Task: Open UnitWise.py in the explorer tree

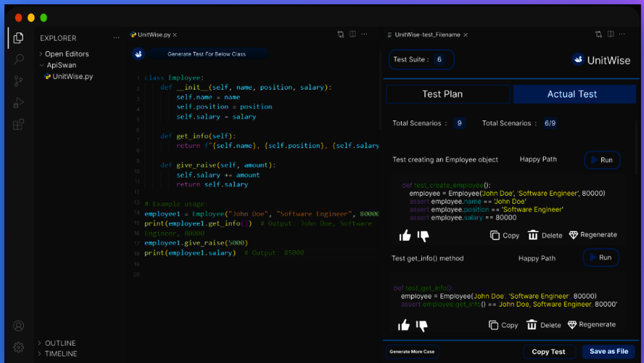Action: [x=69, y=77]
